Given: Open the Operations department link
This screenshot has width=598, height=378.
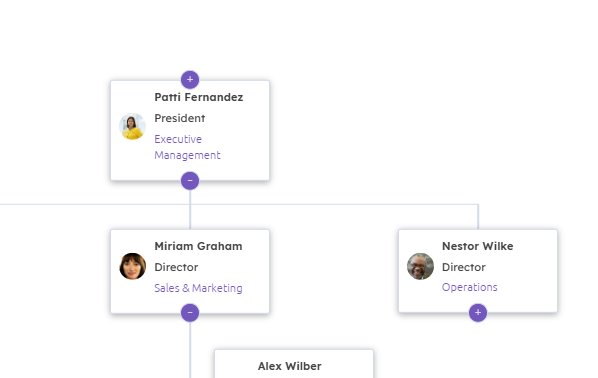Looking at the screenshot, I should coord(469,287).
